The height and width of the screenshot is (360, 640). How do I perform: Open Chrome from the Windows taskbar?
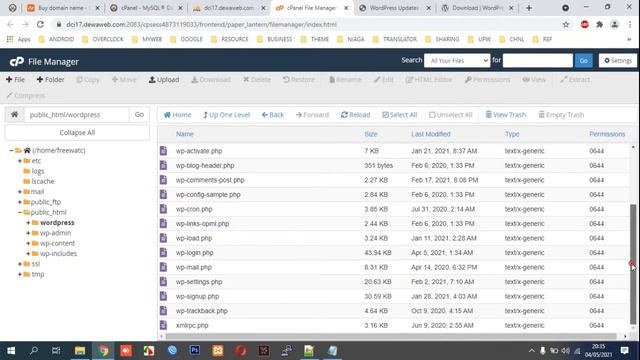point(103,351)
